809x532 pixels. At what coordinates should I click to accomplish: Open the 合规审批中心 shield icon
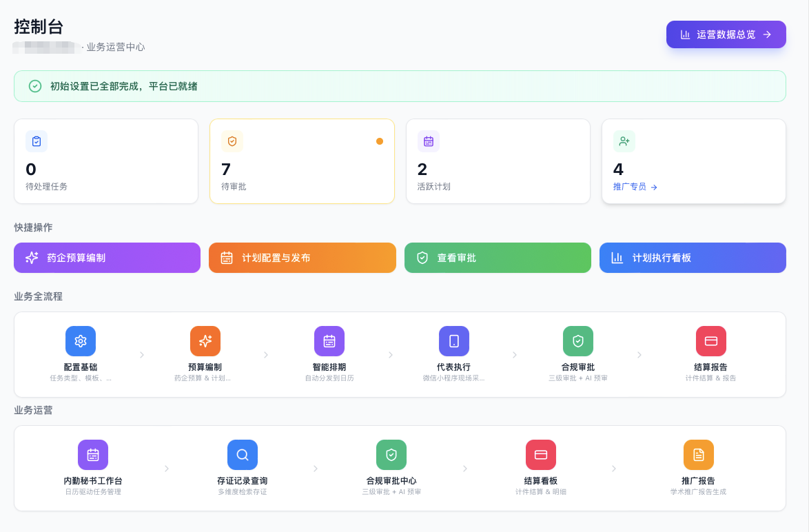pyautogui.click(x=391, y=455)
